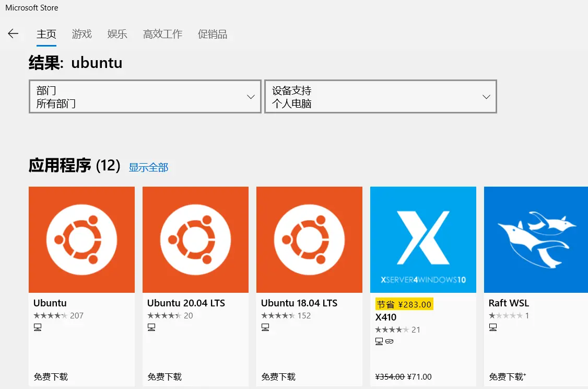Click the Ubuntu 18.04 LTS title

(x=299, y=303)
